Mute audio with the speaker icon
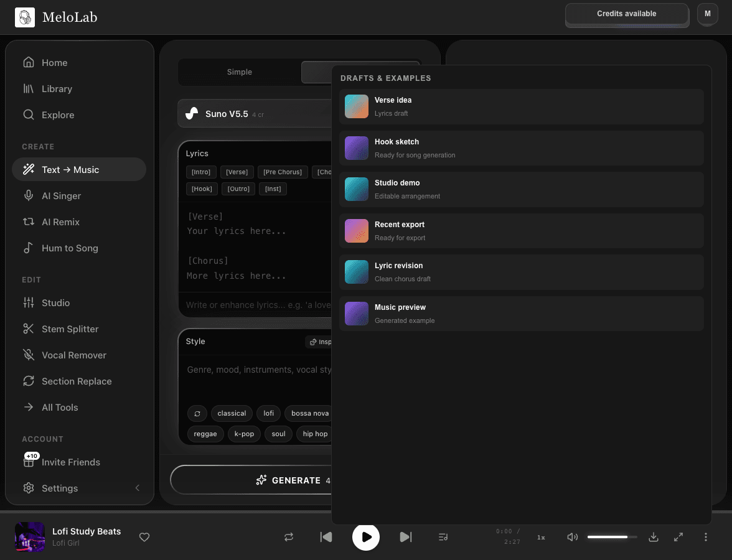The height and width of the screenshot is (560, 732). click(573, 537)
